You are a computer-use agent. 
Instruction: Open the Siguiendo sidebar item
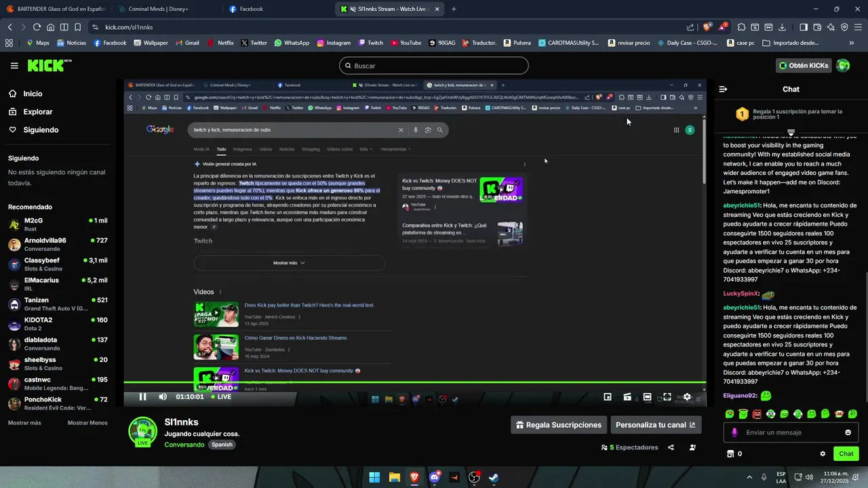(x=41, y=129)
